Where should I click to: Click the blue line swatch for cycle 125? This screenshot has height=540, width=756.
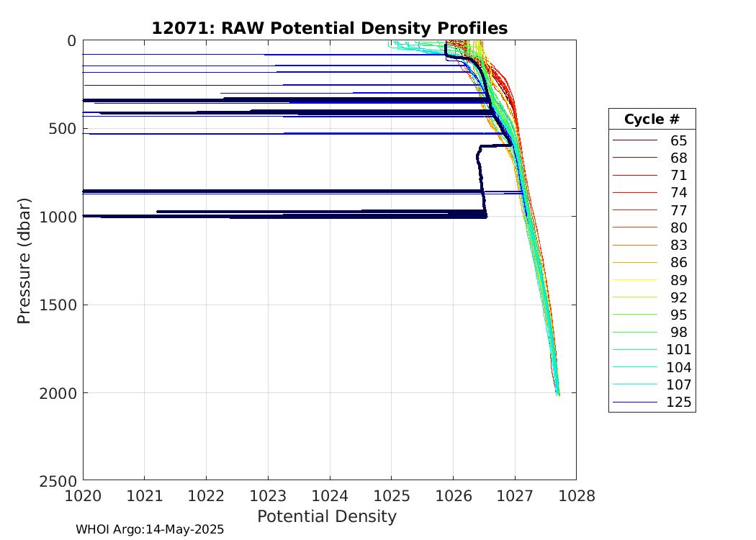634,402
